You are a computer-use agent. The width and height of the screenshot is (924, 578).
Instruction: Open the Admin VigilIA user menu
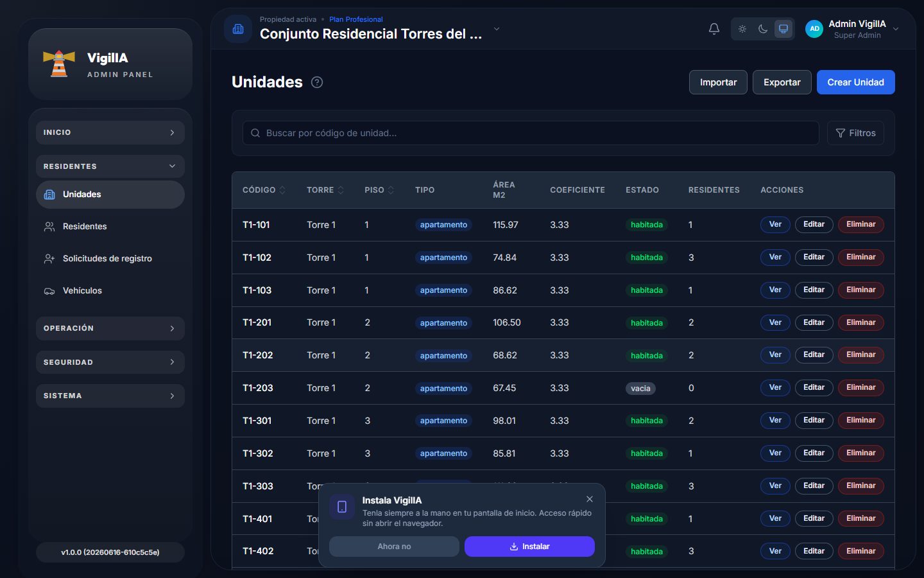852,29
